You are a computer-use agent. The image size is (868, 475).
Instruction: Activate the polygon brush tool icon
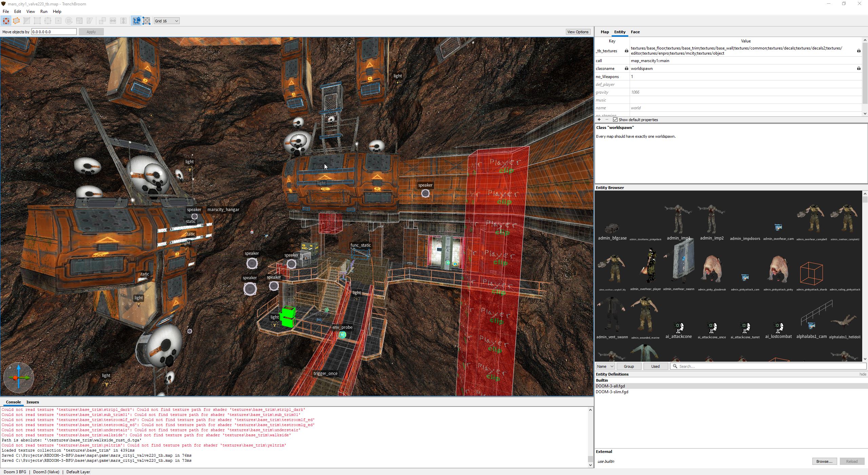[16, 21]
